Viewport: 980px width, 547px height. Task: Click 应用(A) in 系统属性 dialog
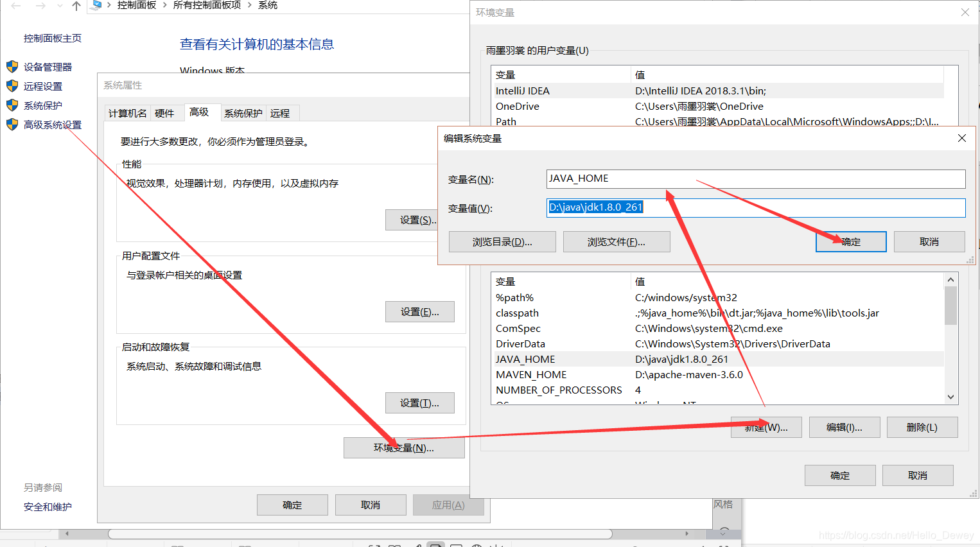point(448,505)
